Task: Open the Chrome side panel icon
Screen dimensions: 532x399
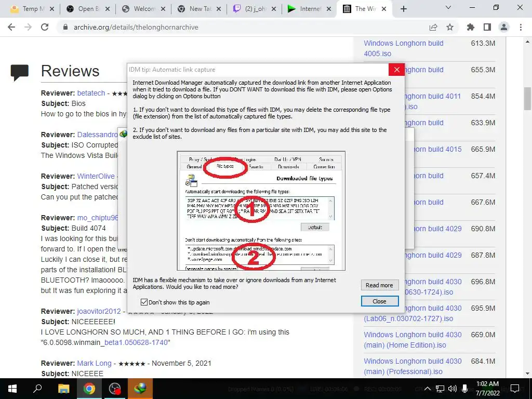Action: tap(487, 27)
